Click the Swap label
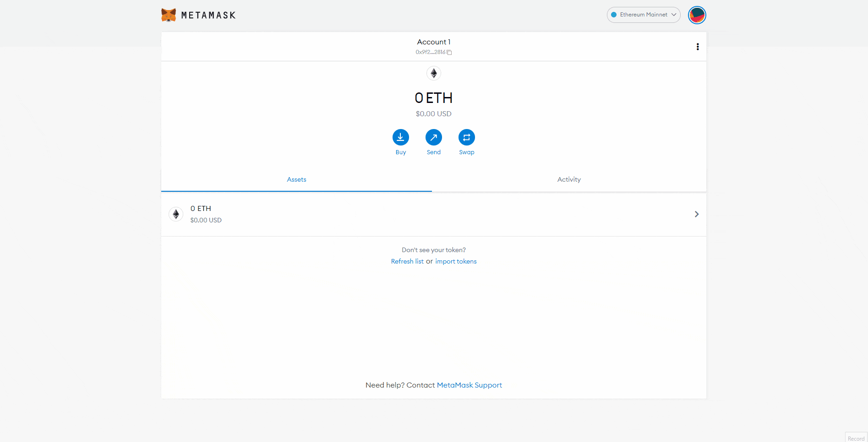The width and height of the screenshot is (868, 442). click(467, 152)
